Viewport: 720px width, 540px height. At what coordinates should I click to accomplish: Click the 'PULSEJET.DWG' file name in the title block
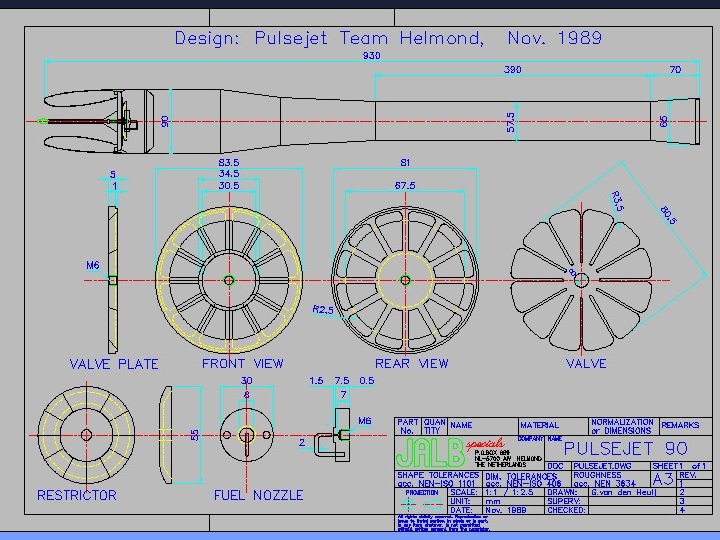coord(602,466)
